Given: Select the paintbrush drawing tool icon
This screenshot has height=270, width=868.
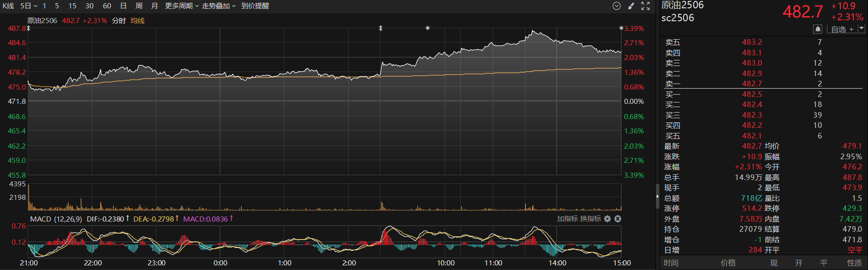Looking at the screenshot, I should pyautogui.click(x=631, y=6).
